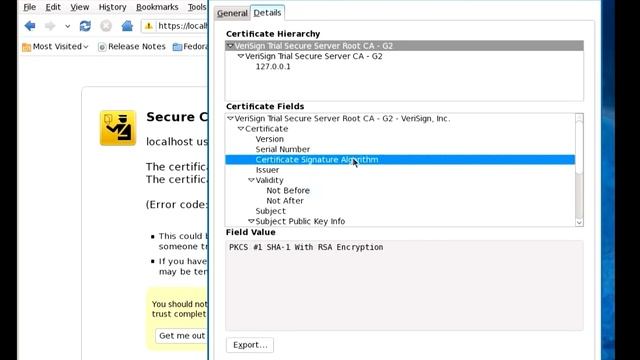Viewport: 640px width, 360px height.
Task: Open the View menu
Action: pos(80,7)
